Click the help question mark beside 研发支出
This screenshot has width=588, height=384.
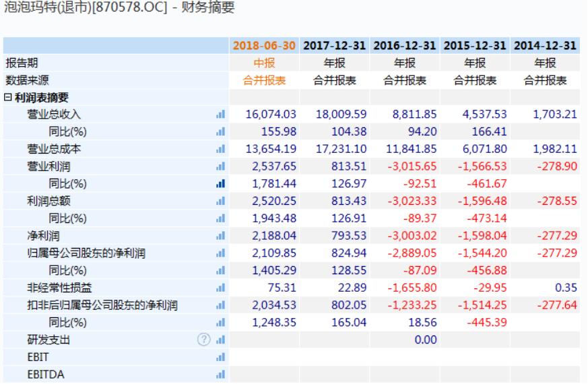[x=204, y=340]
